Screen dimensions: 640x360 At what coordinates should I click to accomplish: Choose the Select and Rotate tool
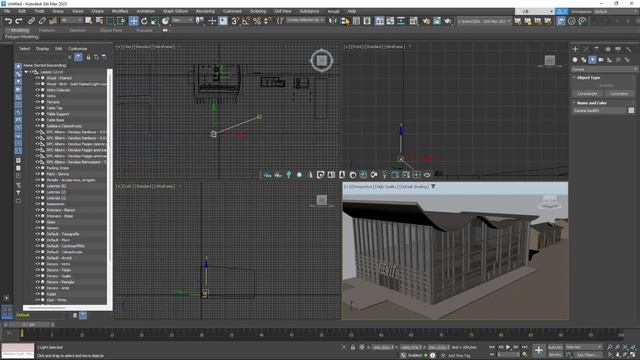coord(144,21)
